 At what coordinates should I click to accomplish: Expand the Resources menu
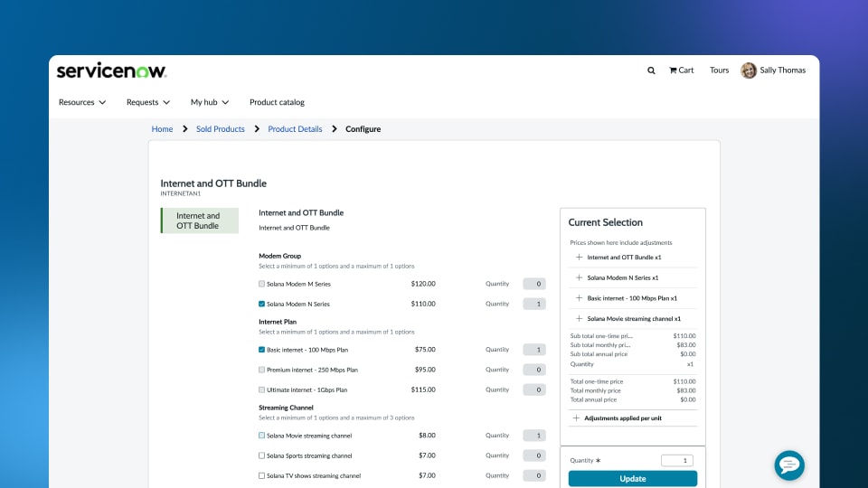click(82, 102)
